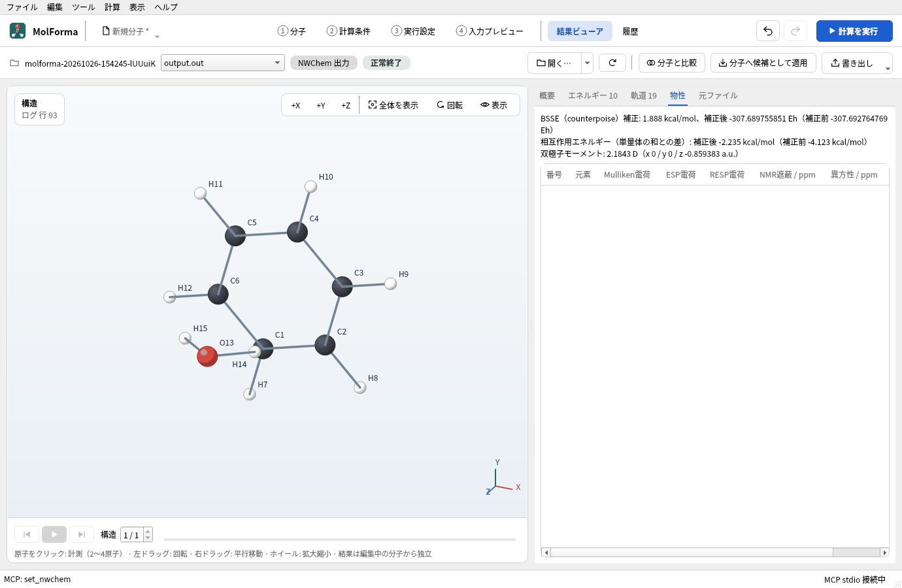The height and width of the screenshot is (588, 902).
Task: Run calculation with 計算を実行
Action: [x=854, y=31]
